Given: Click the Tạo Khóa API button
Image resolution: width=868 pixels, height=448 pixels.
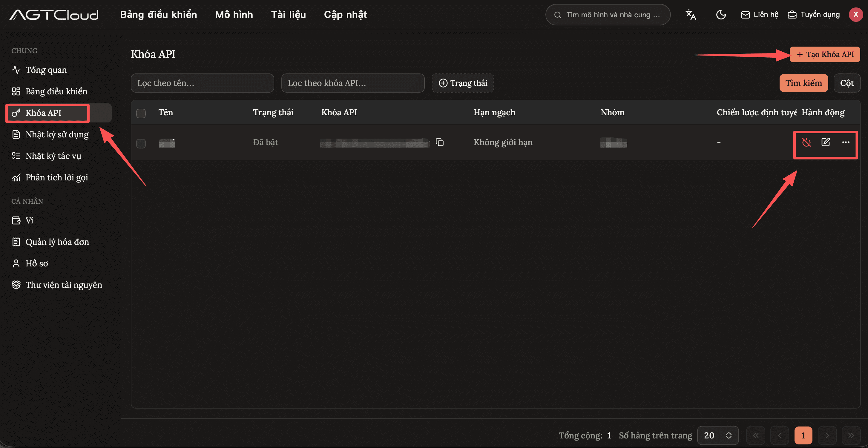Looking at the screenshot, I should tap(825, 54).
